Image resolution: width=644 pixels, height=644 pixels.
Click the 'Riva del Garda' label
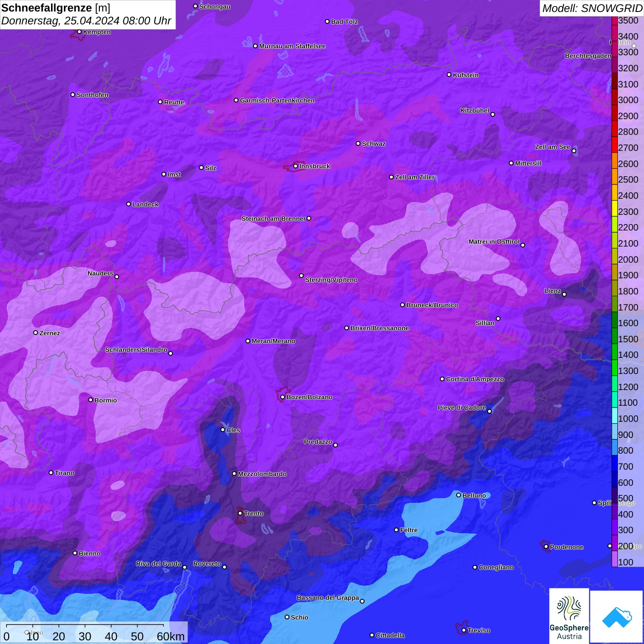[x=159, y=563]
